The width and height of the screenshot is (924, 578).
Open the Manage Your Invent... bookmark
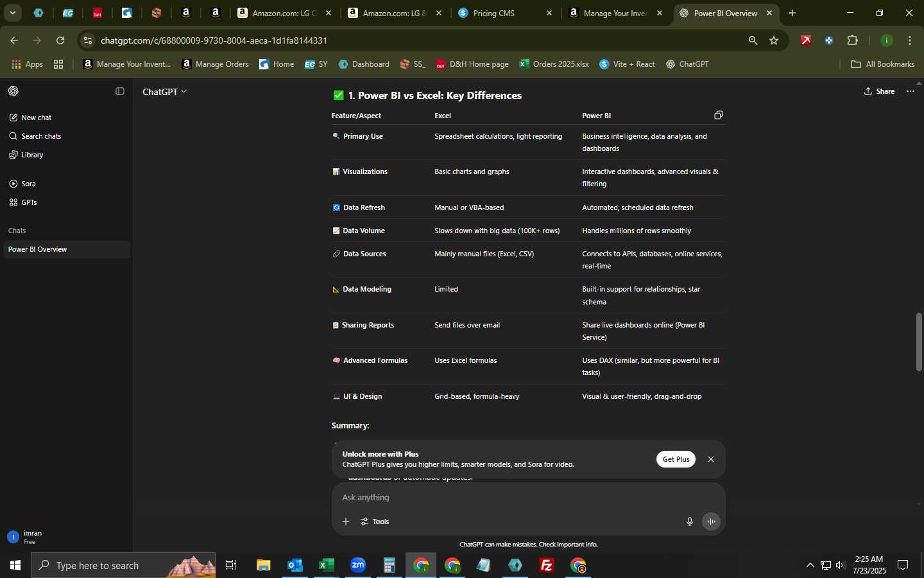coord(127,64)
